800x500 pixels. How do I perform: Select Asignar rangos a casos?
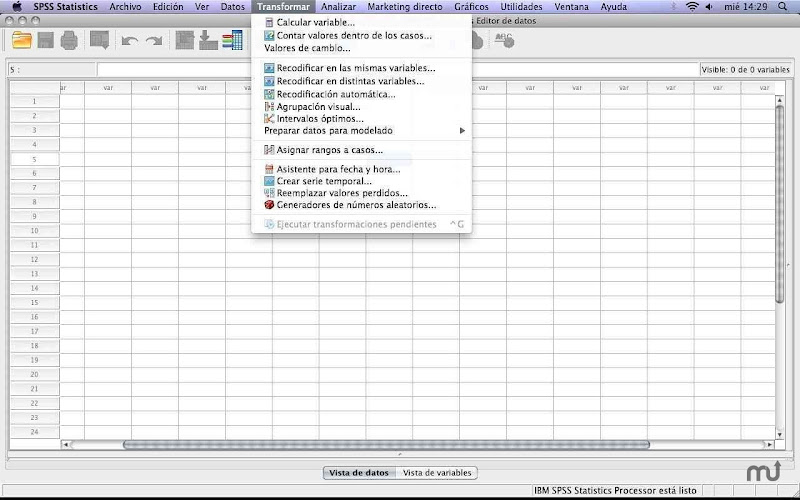coord(362,150)
